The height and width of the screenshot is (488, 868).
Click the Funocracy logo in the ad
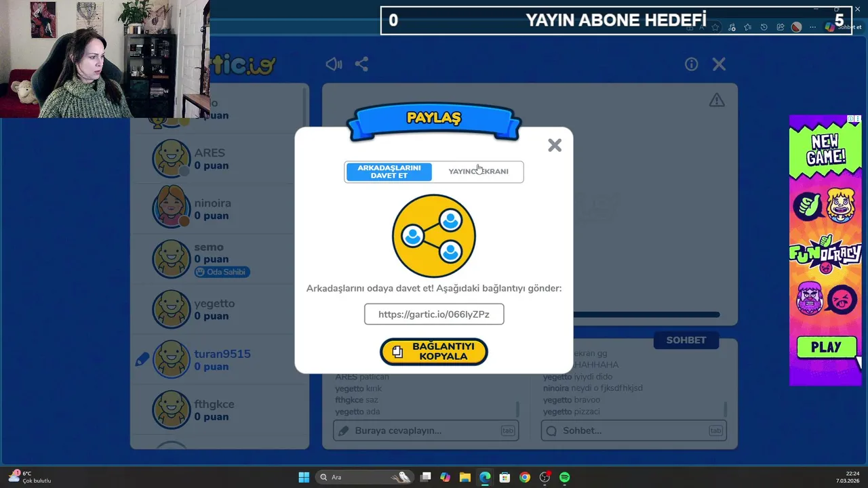click(x=825, y=255)
